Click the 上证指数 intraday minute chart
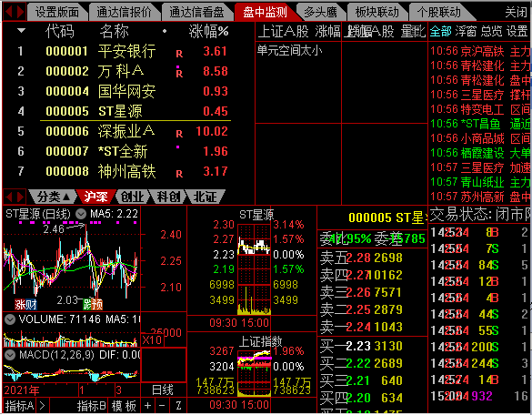This screenshot has width=532, height=415. (x=255, y=373)
